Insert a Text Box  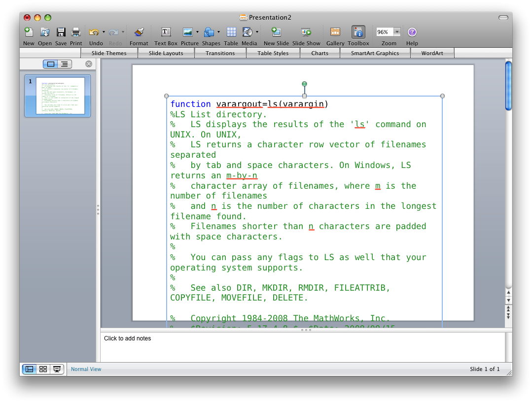166,33
